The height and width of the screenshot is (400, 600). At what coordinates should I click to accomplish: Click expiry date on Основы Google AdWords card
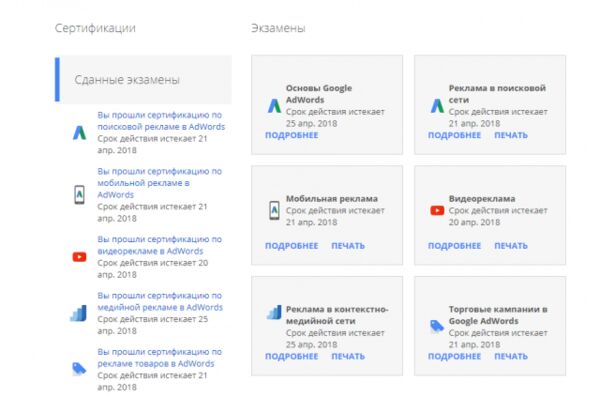click(335, 118)
